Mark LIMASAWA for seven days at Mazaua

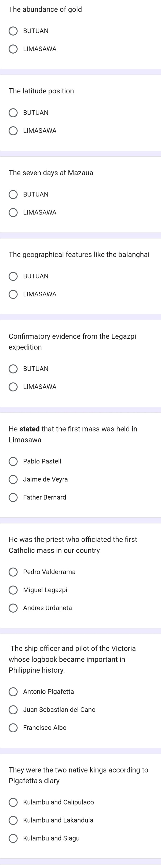pos(13,213)
